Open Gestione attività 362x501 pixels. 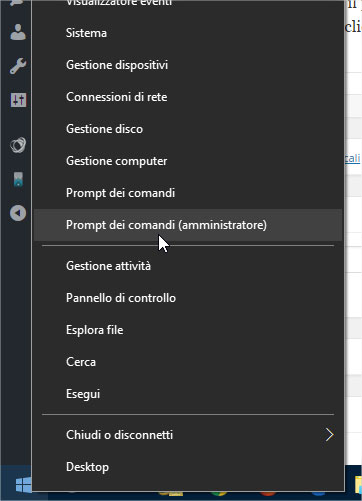(188, 266)
